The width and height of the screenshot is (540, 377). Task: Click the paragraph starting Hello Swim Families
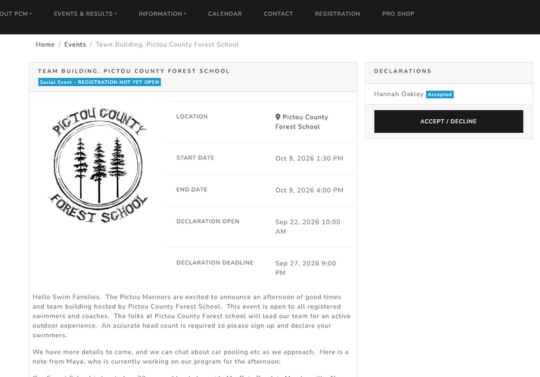coord(191,316)
